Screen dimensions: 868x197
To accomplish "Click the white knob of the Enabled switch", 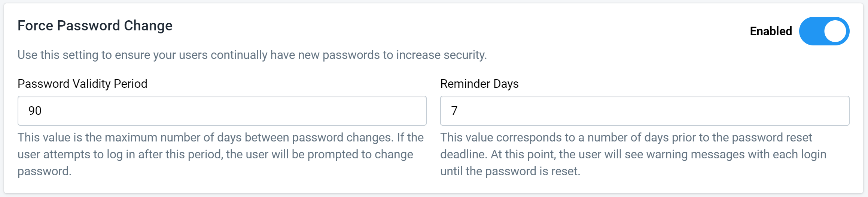I will click(x=835, y=31).
